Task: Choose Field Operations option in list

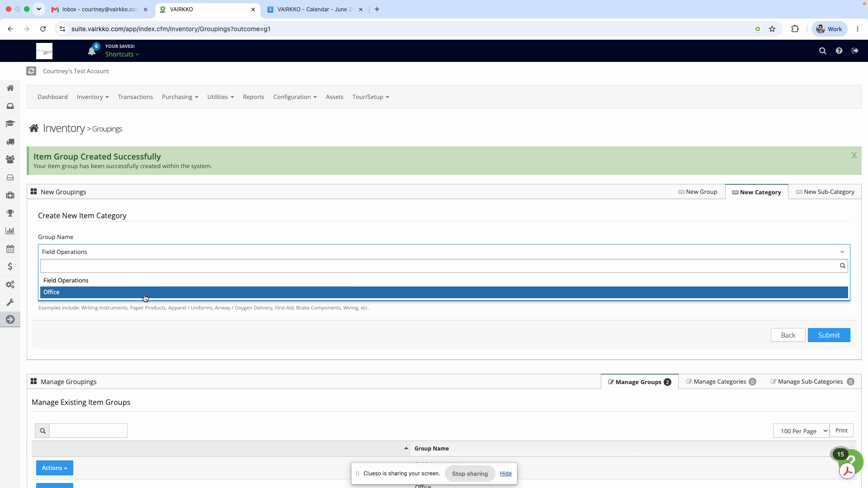Action: tap(444, 281)
